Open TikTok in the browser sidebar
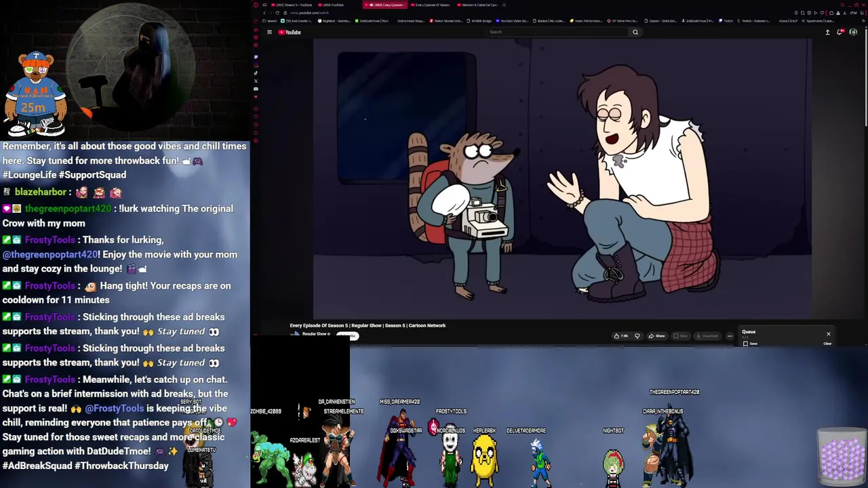Image resolution: width=868 pixels, height=488 pixels. coord(256,73)
